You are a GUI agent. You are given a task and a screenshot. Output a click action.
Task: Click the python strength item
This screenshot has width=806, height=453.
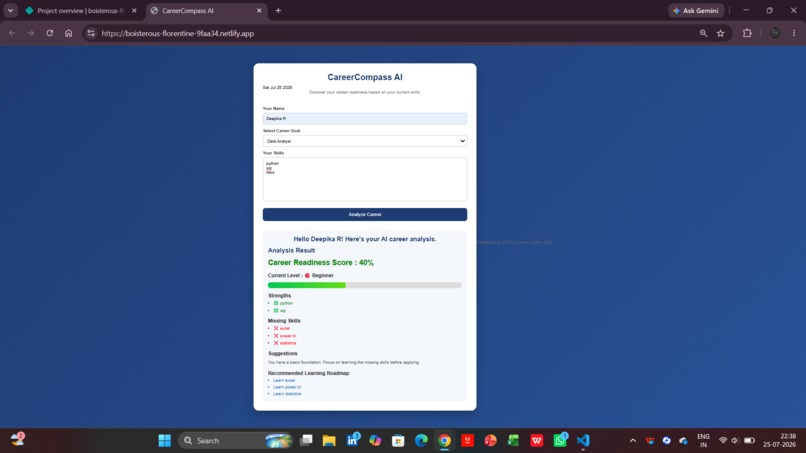(x=283, y=303)
